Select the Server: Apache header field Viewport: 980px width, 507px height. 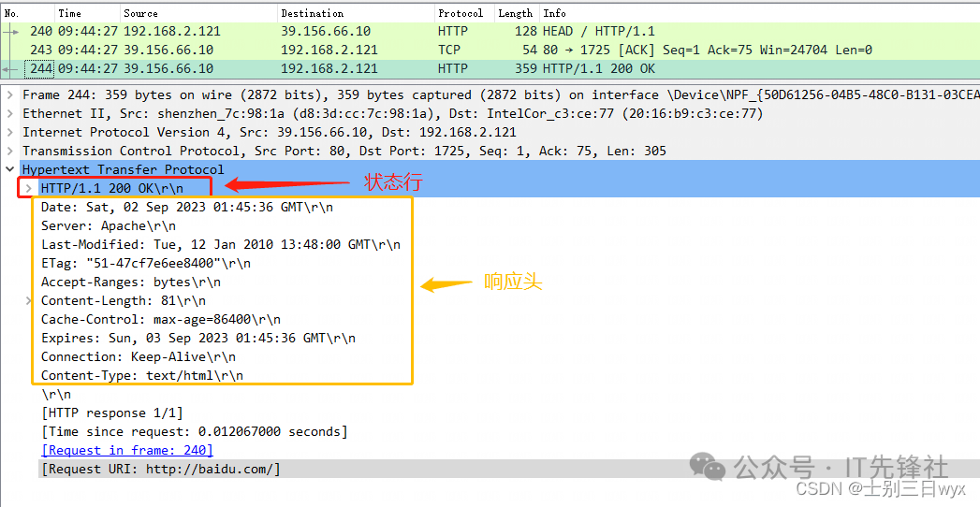108,225
